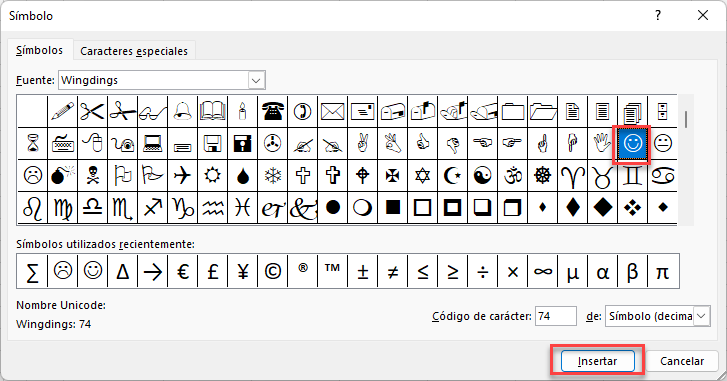
Task: Pick the victory hand symbol
Action: tap(363, 144)
